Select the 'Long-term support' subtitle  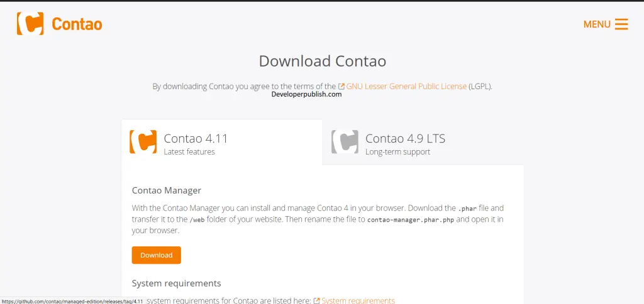[x=397, y=152]
